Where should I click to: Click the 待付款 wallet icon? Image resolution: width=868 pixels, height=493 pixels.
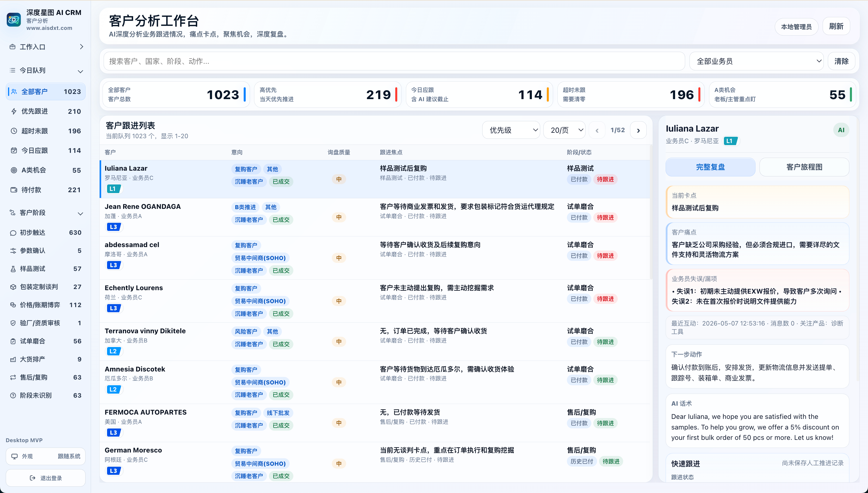coord(14,190)
